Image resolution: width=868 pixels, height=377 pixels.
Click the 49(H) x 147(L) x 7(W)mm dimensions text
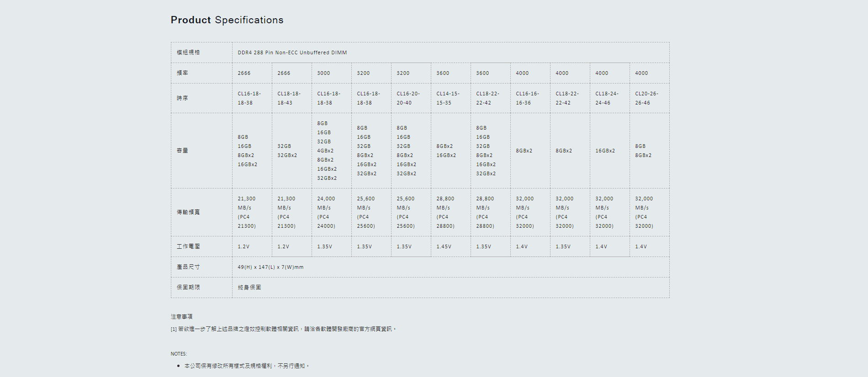(x=270, y=267)
